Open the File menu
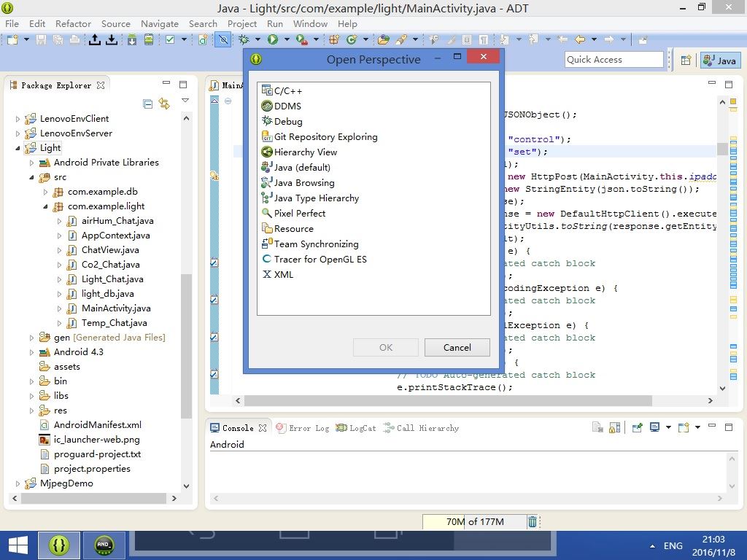Viewport: 747px width, 560px height. [x=12, y=24]
